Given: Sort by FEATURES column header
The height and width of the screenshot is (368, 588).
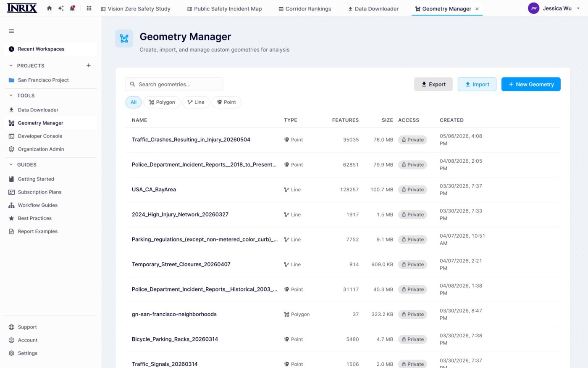Looking at the screenshot, I should [x=345, y=120].
